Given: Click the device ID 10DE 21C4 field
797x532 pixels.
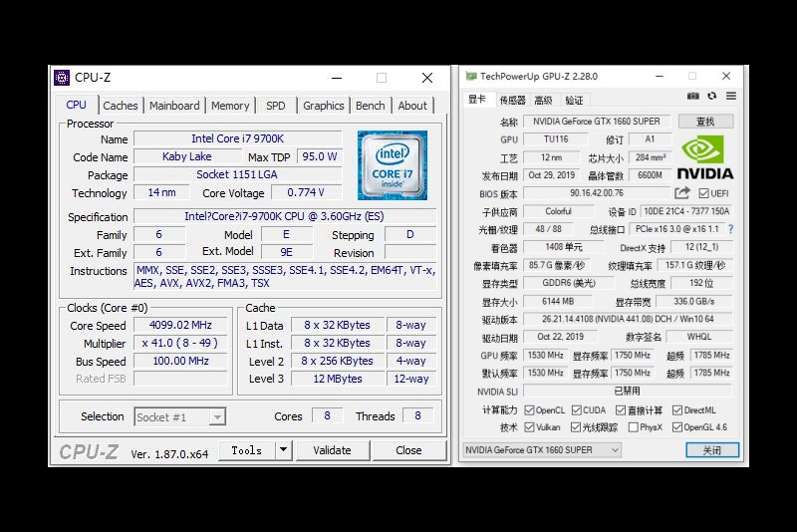Looking at the screenshot, I should click(686, 211).
